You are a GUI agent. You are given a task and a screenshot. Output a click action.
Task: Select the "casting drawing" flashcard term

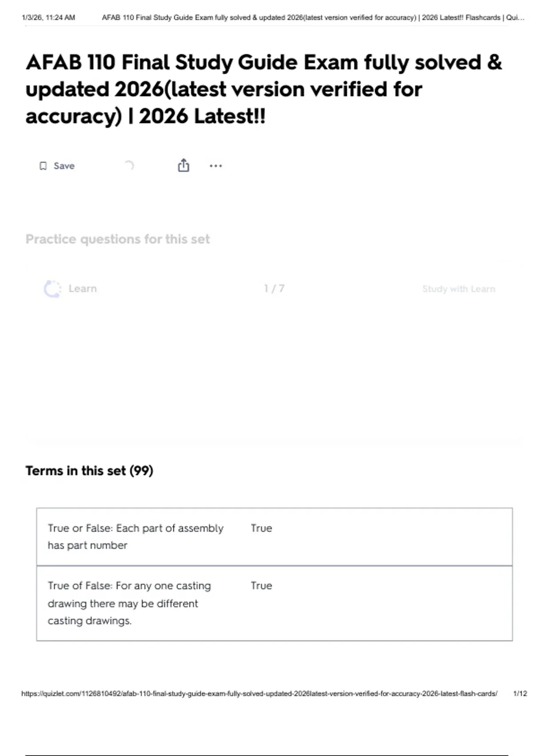tap(129, 603)
